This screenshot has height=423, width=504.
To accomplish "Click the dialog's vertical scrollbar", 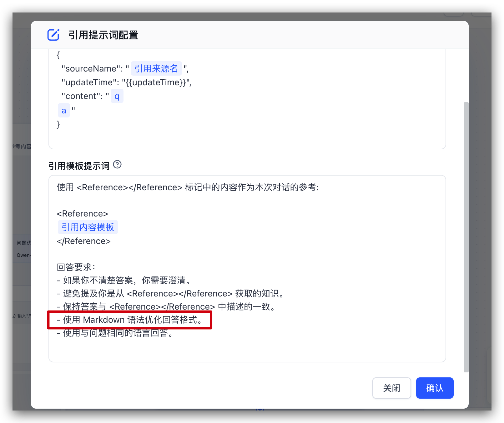I will tap(466, 237).
